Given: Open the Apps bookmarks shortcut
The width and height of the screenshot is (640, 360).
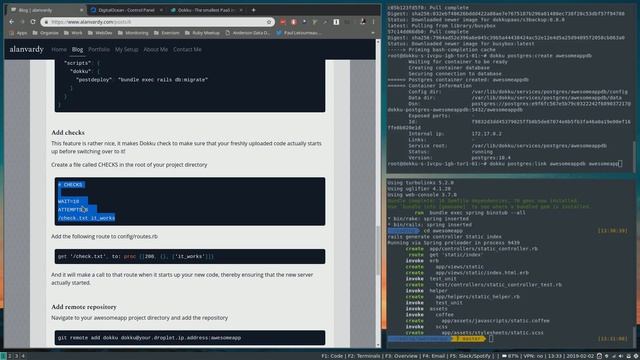Looking at the screenshot, I should click(x=18, y=33).
